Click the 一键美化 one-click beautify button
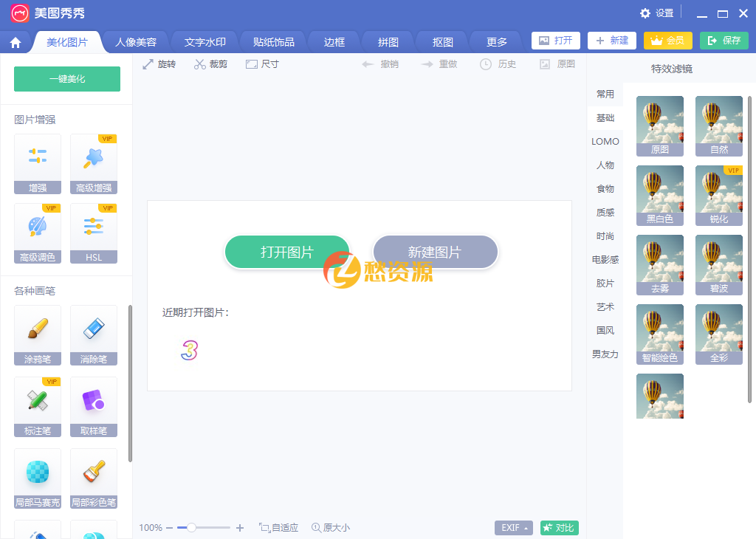The height and width of the screenshot is (539, 756). coord(66,78)
